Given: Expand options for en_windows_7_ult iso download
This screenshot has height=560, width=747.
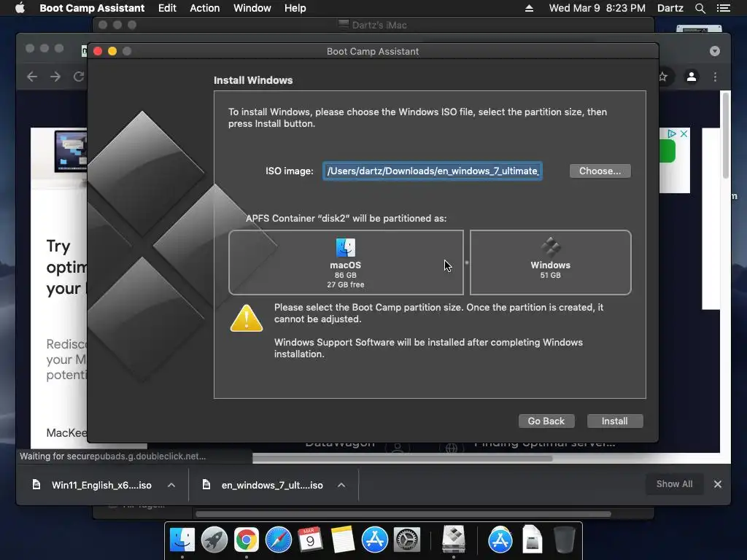Looking at the screenshot, I should pos(341,485).
